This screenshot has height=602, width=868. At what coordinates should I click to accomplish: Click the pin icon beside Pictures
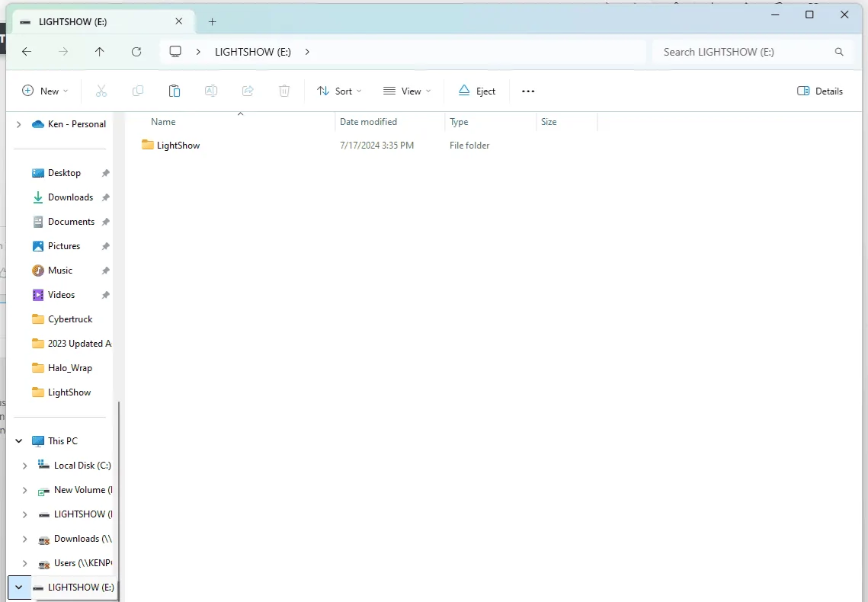pos(106,246)
